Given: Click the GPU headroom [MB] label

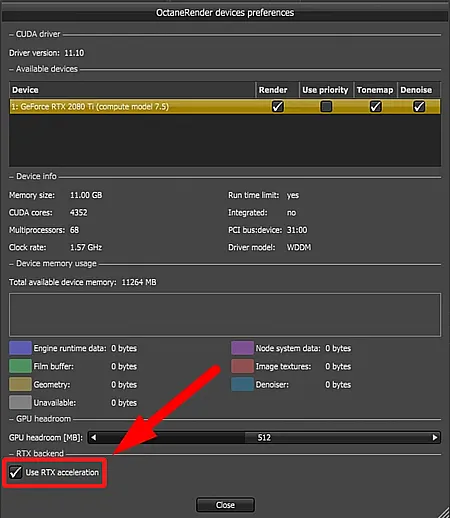Looking at the screenshot, I should click(46, 438).
